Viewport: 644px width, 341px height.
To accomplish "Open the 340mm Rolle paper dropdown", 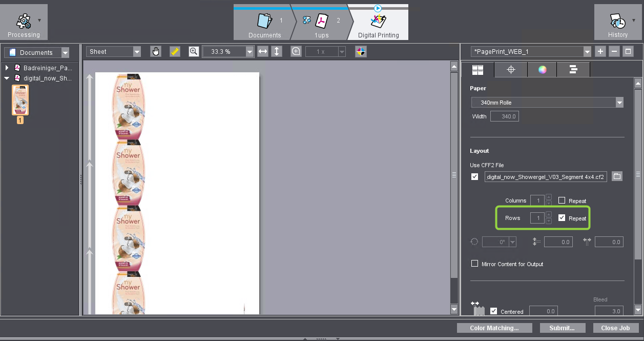I will [619, 102].
